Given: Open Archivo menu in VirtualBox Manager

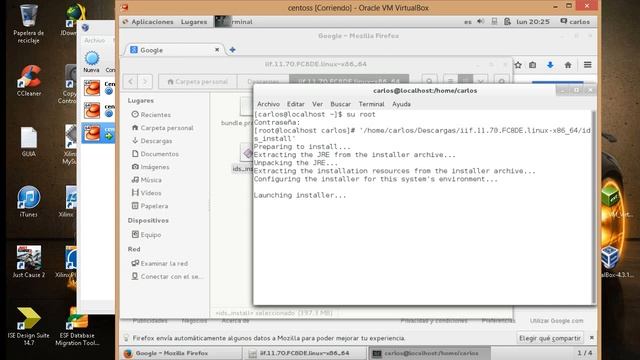Looking at the screenshot, I should (x=95, y=40).
